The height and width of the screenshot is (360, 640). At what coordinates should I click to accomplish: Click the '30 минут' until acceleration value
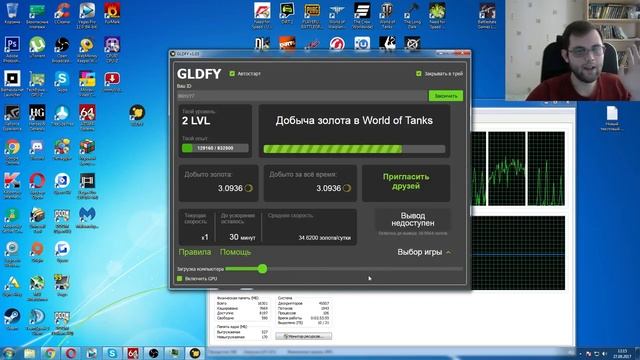[x=242, y=237]
